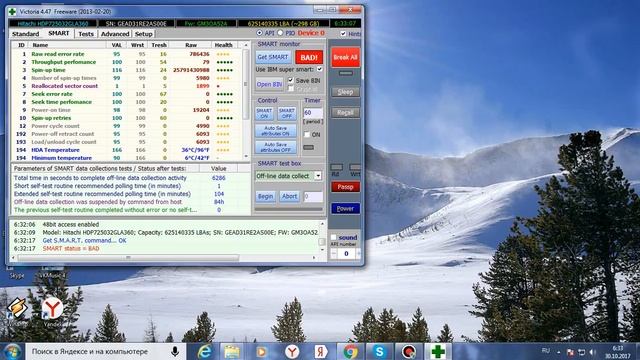Open Internet Explorer from the taskbar
Viewport: 640px width, 360px height.
coord(204,351)
